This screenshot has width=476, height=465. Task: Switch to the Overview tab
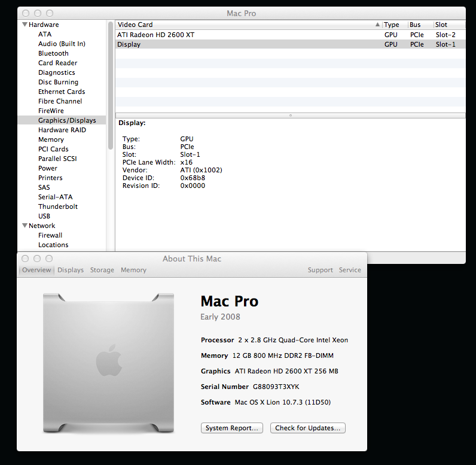click(36, 270)
